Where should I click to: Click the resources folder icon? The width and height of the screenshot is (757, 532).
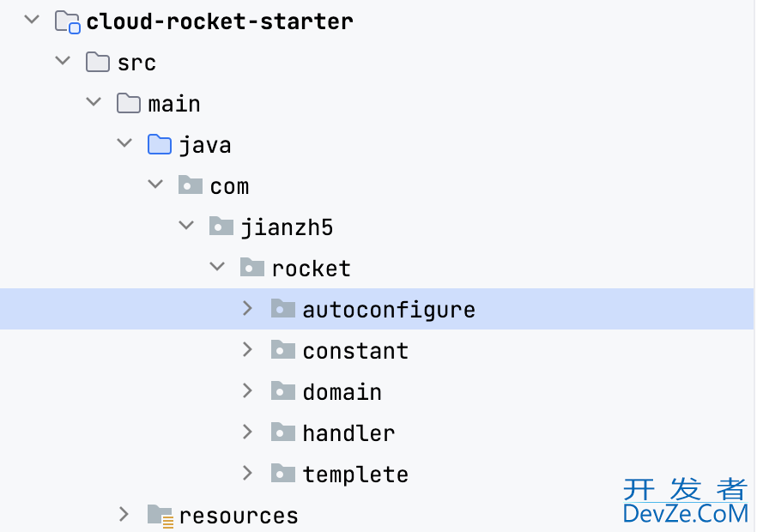coord(160,516)
